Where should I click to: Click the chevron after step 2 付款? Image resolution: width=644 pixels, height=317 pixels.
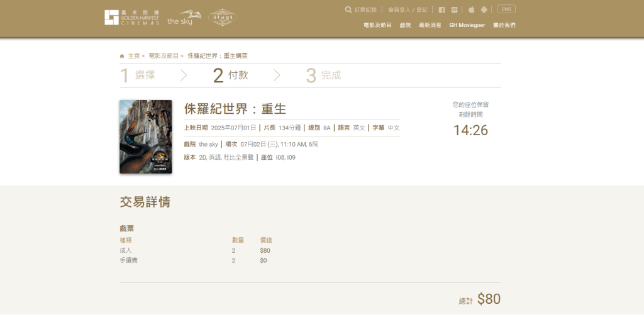click(277, 75)
